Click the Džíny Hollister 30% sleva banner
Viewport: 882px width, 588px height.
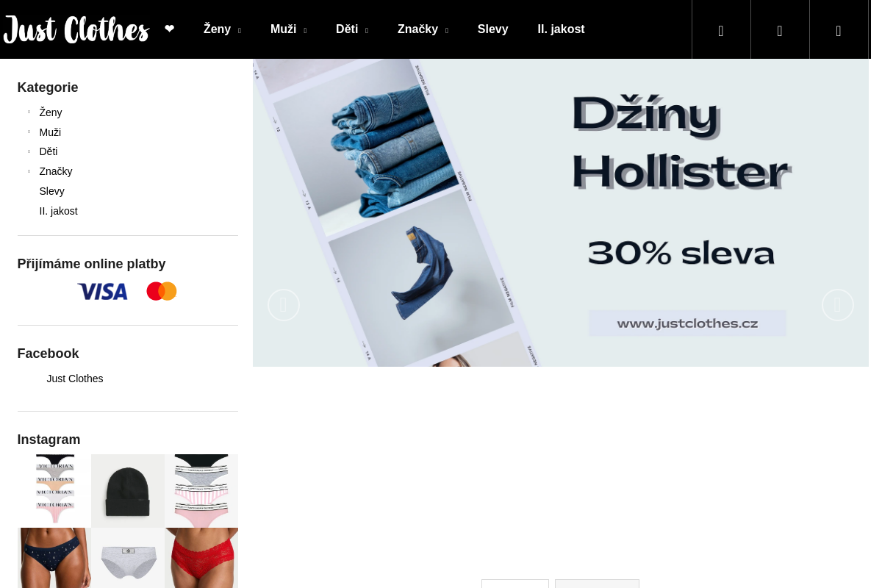click(561, 212)
